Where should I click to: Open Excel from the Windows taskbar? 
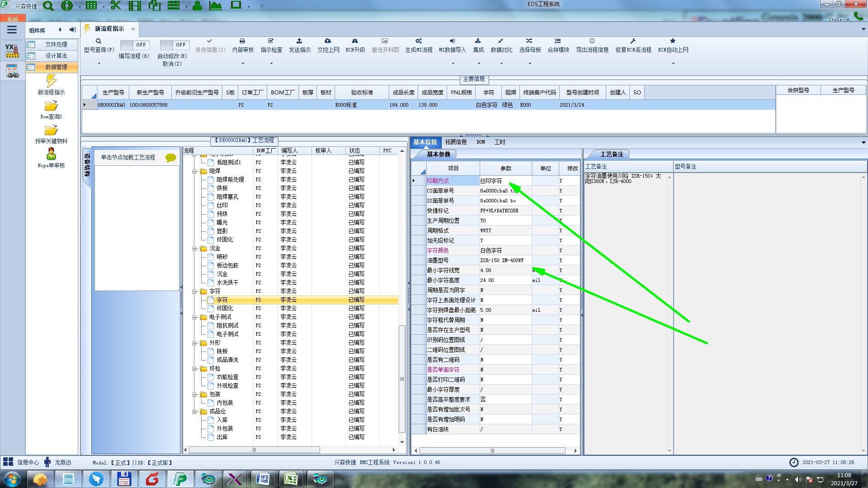[291, 479]
